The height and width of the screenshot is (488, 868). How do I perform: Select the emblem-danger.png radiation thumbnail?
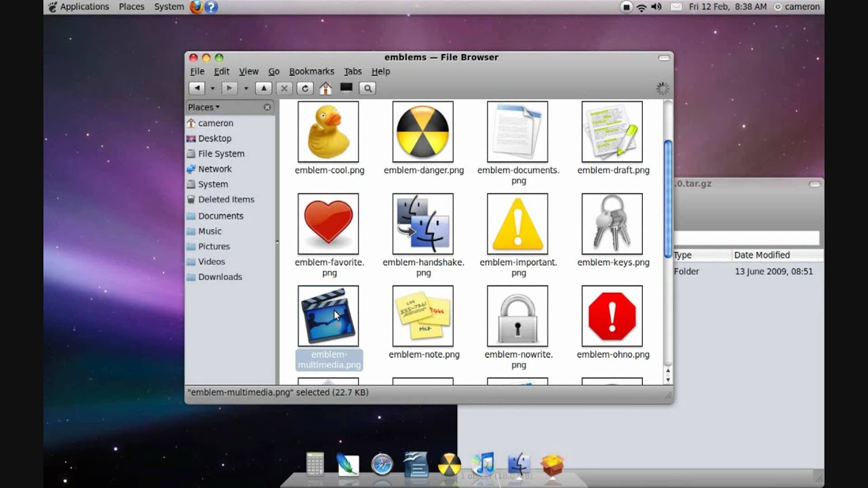[x=422, y=131]
